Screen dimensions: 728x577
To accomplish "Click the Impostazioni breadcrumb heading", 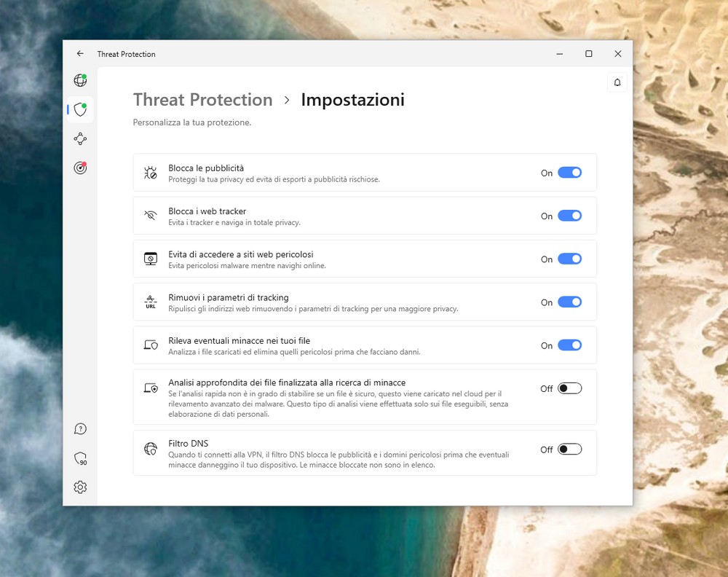I will coord(353,100).
